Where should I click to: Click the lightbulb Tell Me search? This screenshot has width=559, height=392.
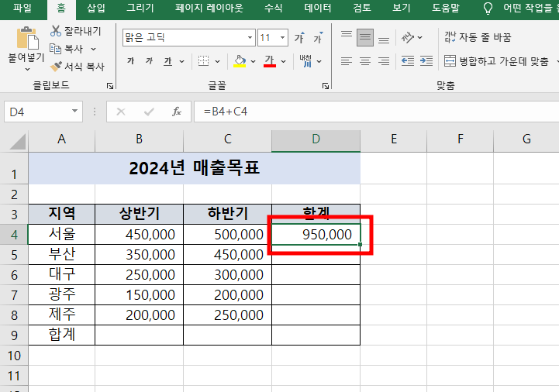click(x=488, y=9)
